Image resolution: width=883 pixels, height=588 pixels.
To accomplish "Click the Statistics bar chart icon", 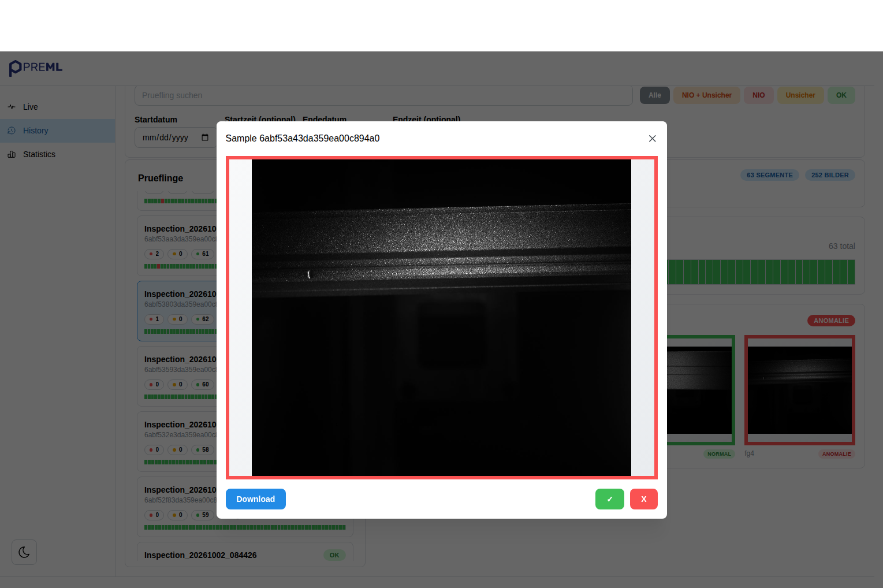I will coord(12,154).
